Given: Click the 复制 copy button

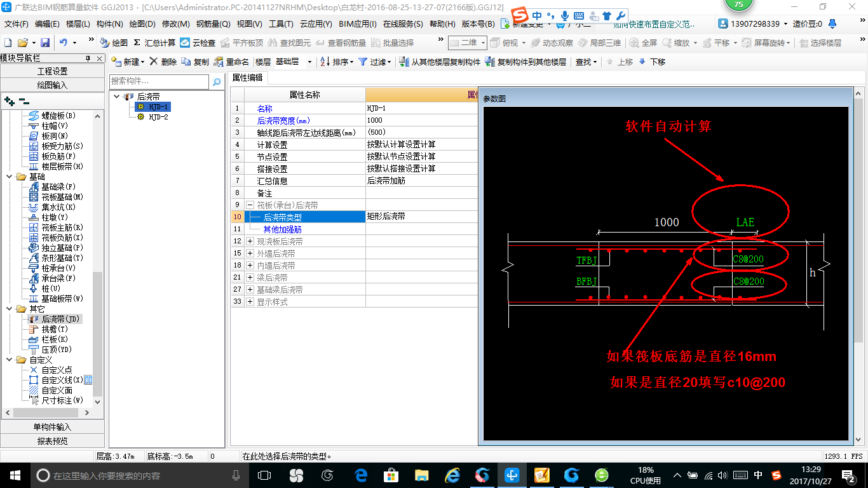Looking at the screenshot, I should pos(195,62).
